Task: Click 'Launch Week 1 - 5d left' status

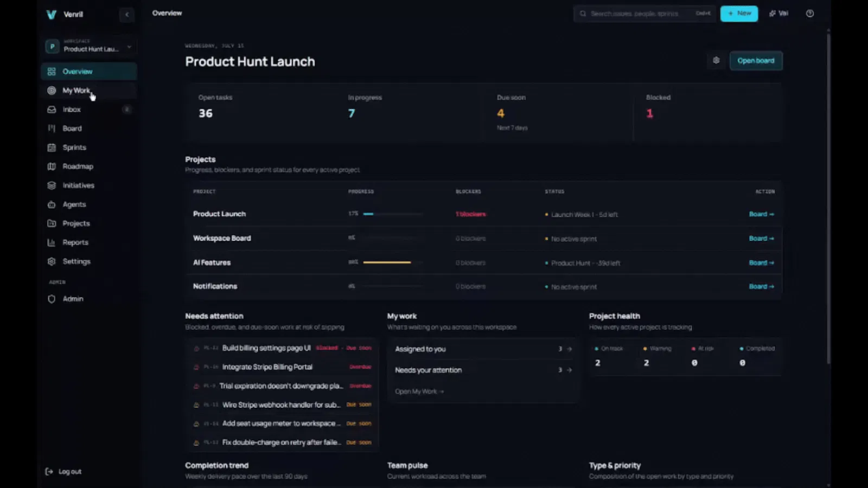Action: 584,215
